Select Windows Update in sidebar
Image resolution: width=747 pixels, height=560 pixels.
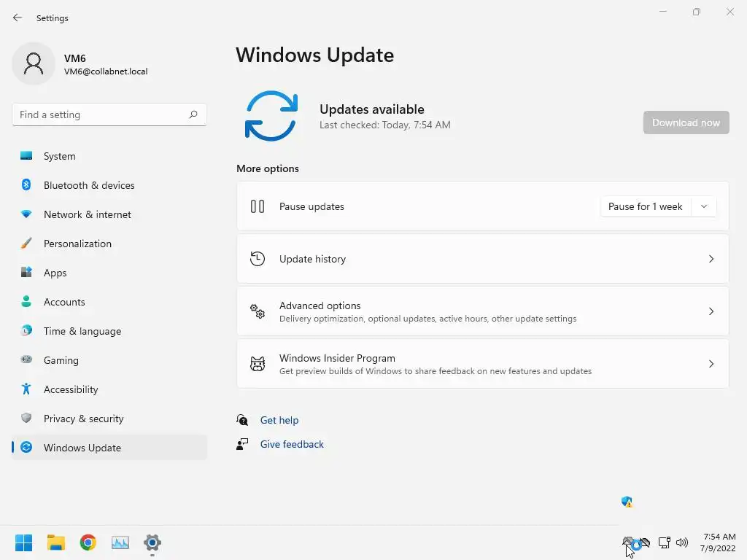(x=109, y=448)
